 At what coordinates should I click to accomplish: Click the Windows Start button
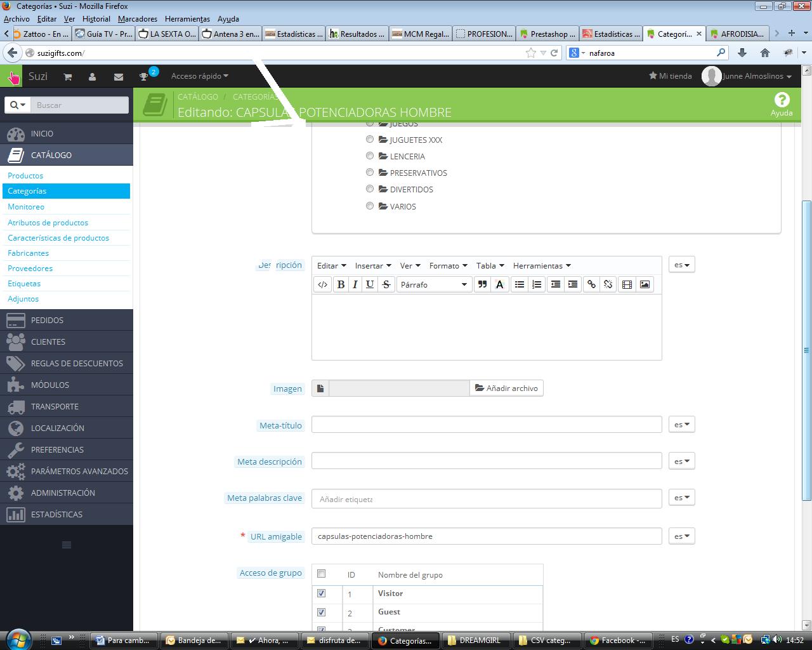[x=18, y=639]
